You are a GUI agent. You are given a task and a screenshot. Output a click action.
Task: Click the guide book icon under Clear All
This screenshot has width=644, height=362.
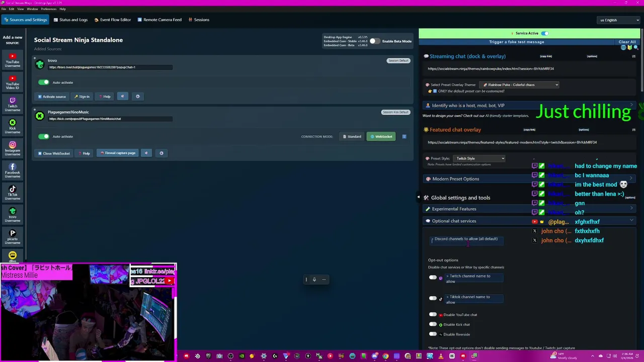pos(629,47)
